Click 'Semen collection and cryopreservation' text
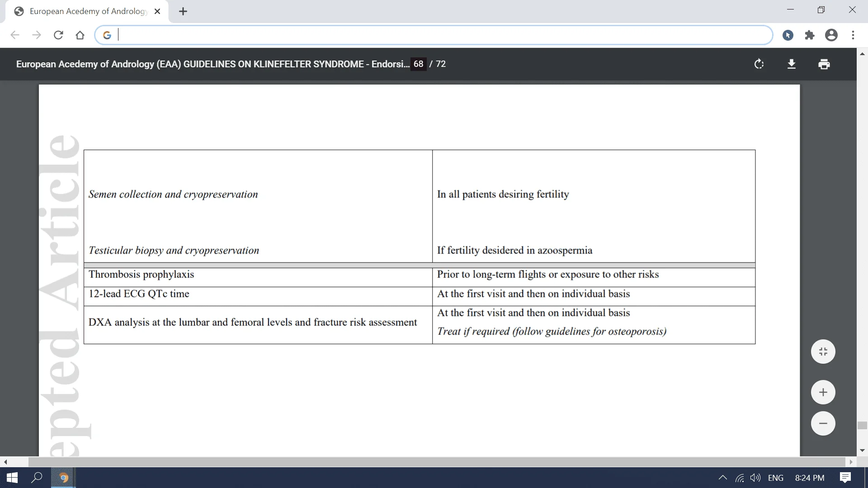This screenshot has width=868, height=488. point(173,194)
